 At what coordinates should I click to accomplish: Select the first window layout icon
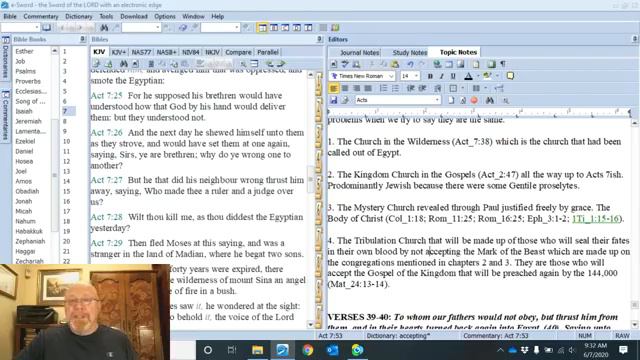[262, 28]
